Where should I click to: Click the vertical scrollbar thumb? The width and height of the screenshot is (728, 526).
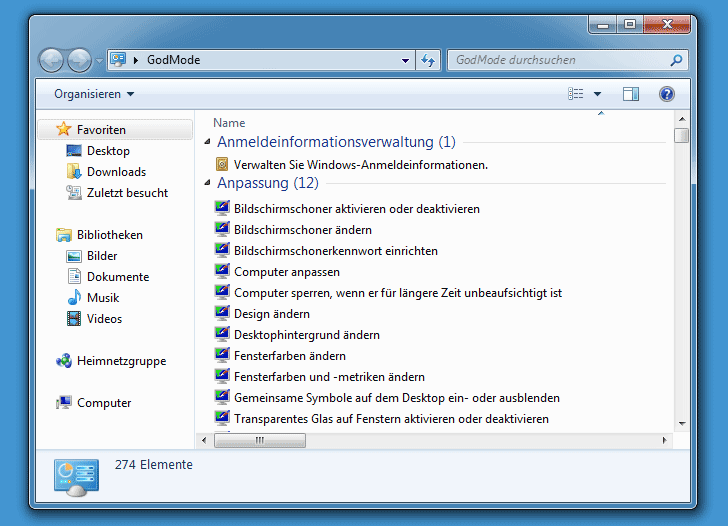[682, 136]
